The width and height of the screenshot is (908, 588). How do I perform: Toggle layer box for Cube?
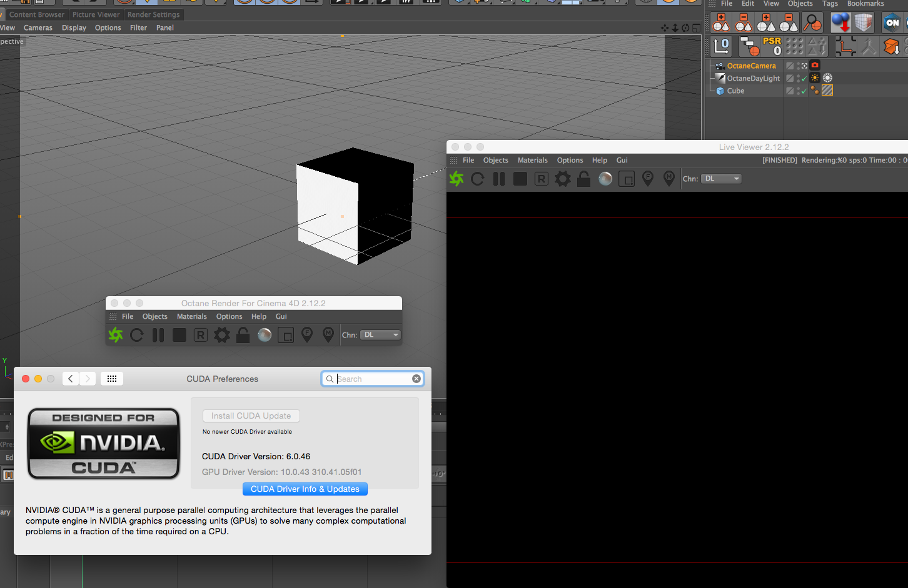point(790,91)
